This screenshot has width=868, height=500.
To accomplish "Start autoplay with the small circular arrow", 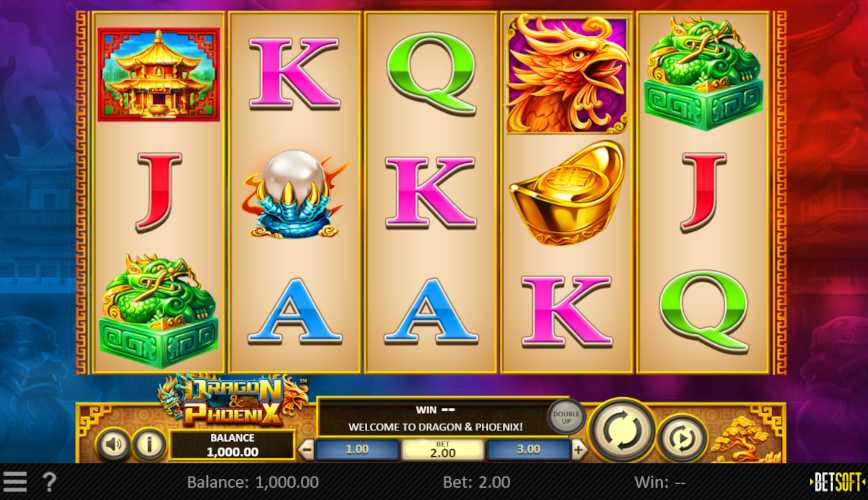I will (682, 438).
